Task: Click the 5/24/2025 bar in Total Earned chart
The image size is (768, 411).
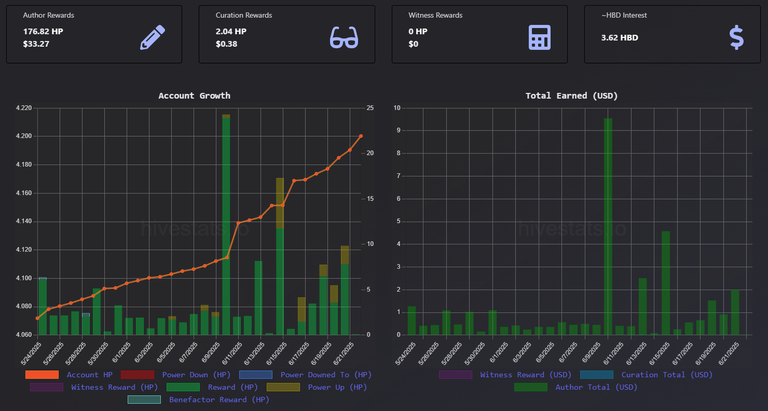Action: pos(411,320)
